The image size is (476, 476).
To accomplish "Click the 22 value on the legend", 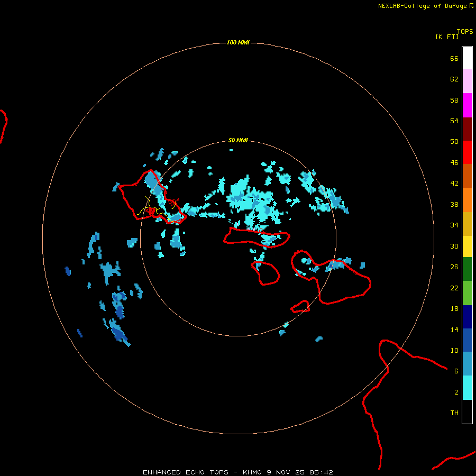I will pyautogui.click(x=454, y=288).
